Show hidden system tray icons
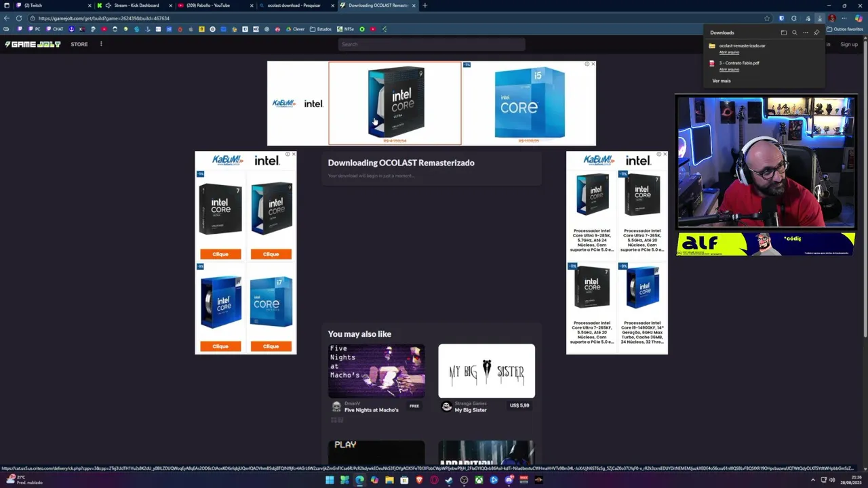This screenshot has width=868, height=488. point(813,480)
